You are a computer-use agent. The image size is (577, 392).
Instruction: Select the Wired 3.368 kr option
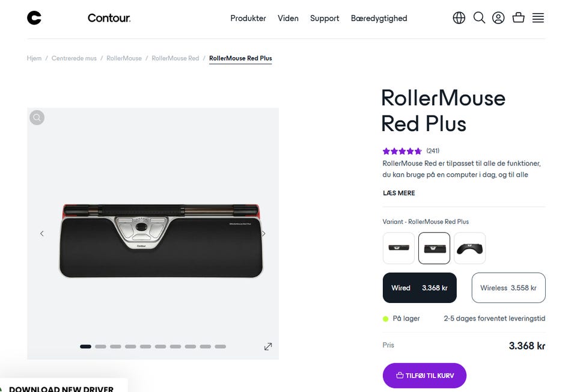point(420,288)
